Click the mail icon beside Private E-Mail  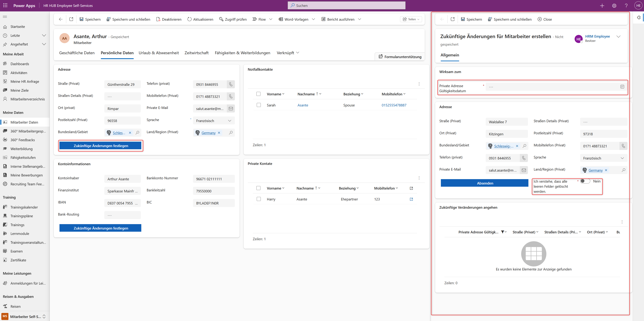tap(231, 109)
